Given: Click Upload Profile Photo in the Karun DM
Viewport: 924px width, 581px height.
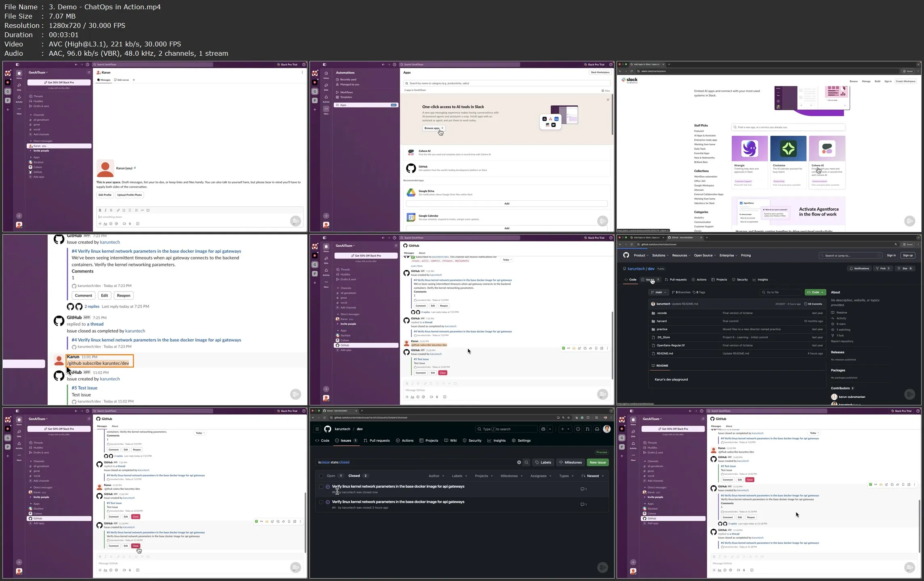Looking at the screenshot, I should (129, 195).
